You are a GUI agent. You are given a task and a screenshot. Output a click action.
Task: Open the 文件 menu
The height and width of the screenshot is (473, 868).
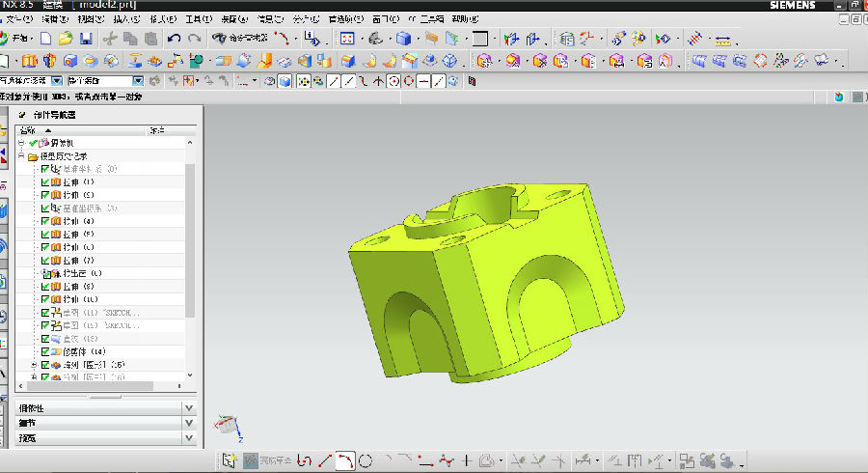[x=19, y=18]
